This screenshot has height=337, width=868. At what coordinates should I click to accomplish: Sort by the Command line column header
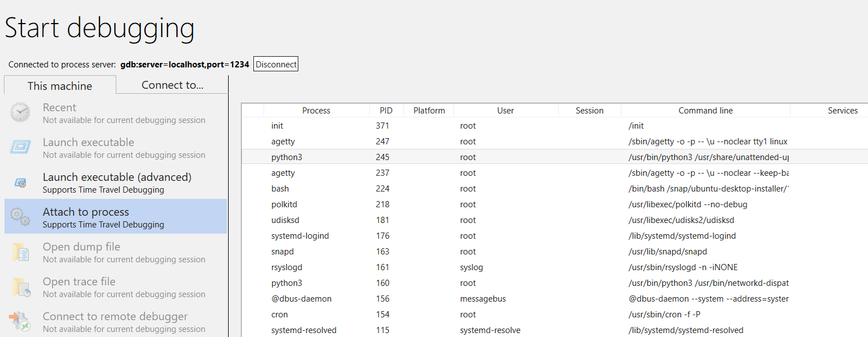point(705,110)
